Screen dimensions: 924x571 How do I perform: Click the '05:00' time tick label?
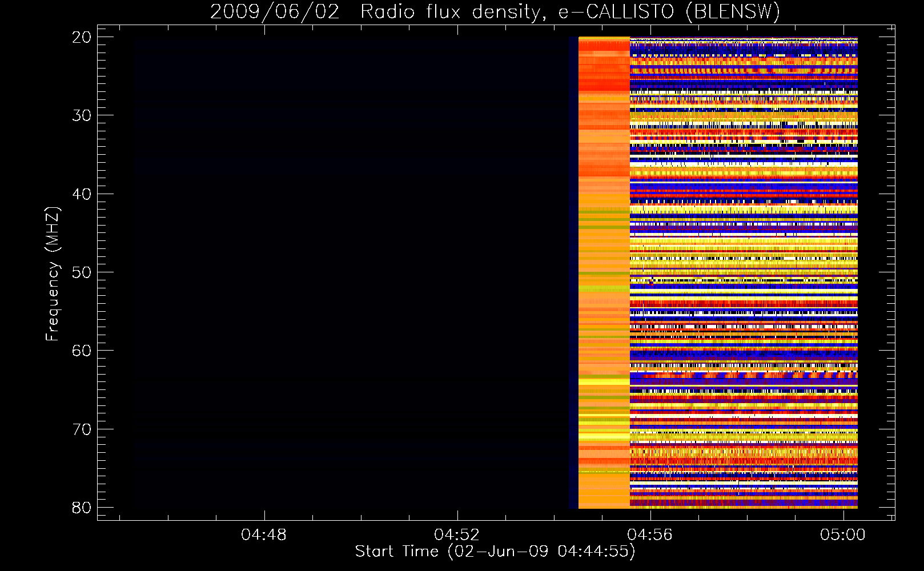[843, 535]
